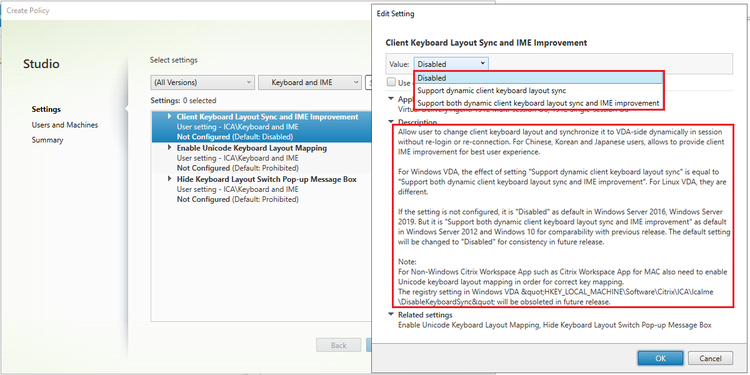Expand Enable Unicode Keyboard Layout Mapping setting
750x375 pixels.
tap(169, 148)
